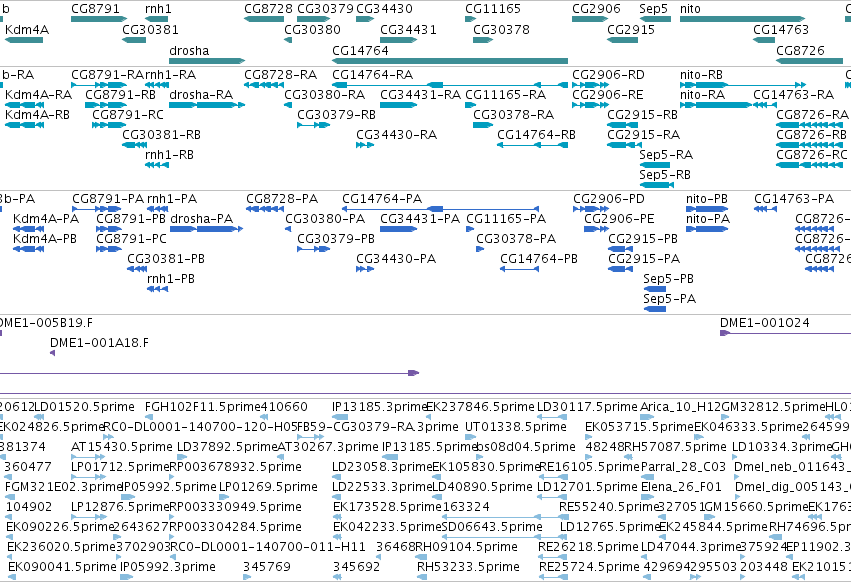
Task: Click gene CG34431 in gene track
Action: [x=398, y=40]
